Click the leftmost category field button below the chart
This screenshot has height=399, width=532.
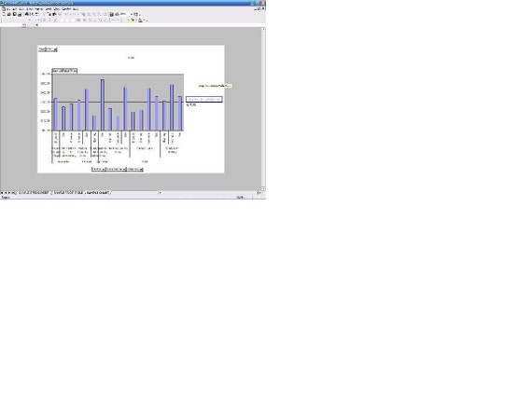click(x=99, y=169)
